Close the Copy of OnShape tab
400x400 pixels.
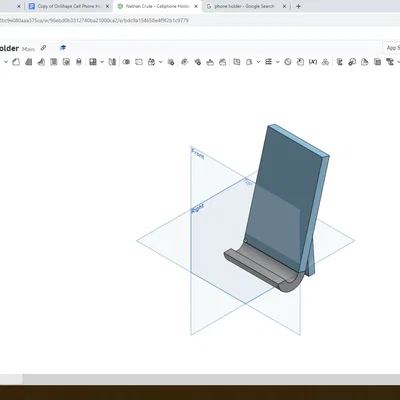click(107, 6)
